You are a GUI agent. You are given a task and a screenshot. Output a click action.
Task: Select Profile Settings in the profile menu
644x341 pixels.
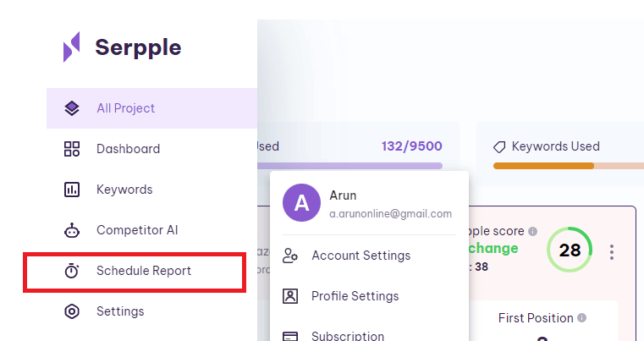[x=355, y=296]
